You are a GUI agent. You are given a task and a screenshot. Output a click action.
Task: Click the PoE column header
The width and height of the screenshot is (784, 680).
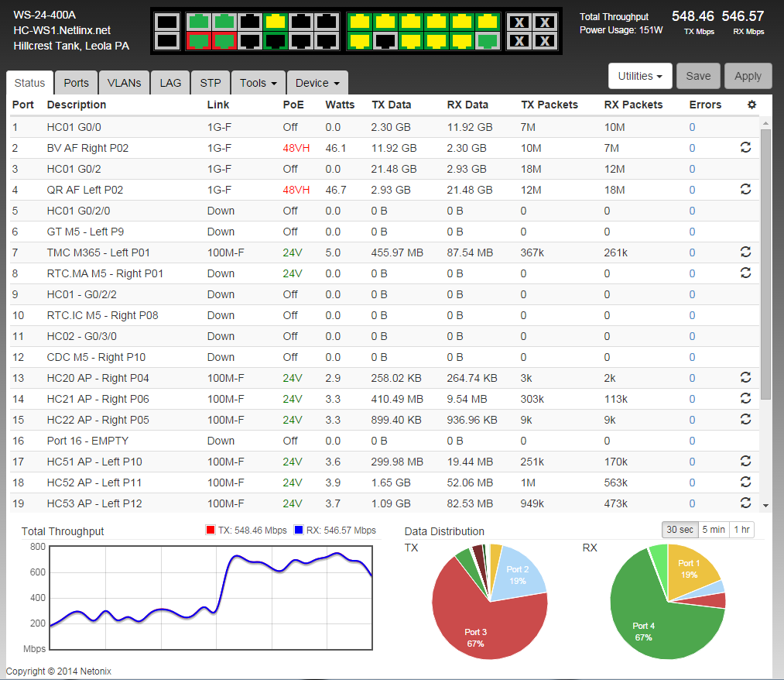click(293, 105)
